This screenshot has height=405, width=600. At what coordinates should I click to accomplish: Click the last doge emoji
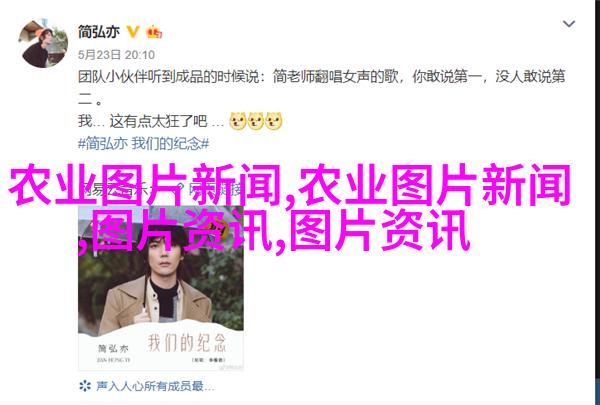pyautogui.click(x=273, y=121)
